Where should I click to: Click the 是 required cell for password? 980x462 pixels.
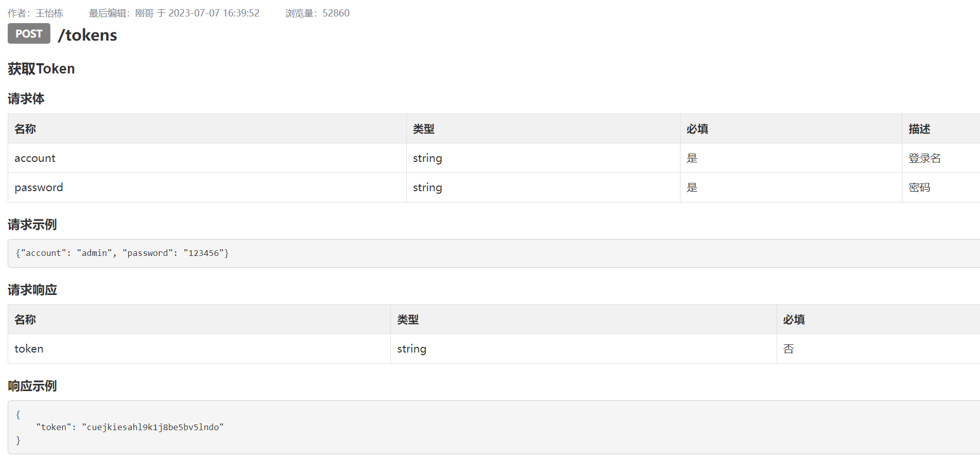click(791, 188)
